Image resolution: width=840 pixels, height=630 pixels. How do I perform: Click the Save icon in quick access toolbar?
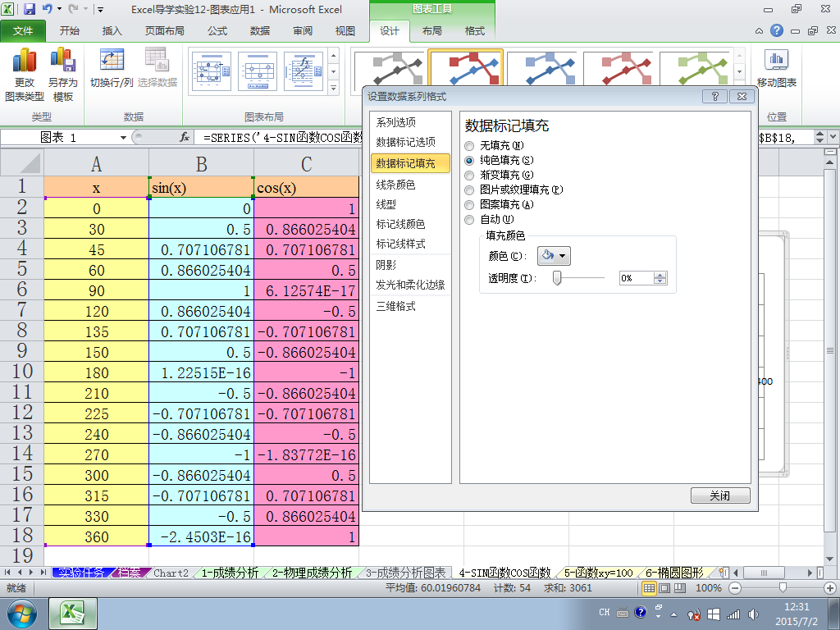point(29,9)
